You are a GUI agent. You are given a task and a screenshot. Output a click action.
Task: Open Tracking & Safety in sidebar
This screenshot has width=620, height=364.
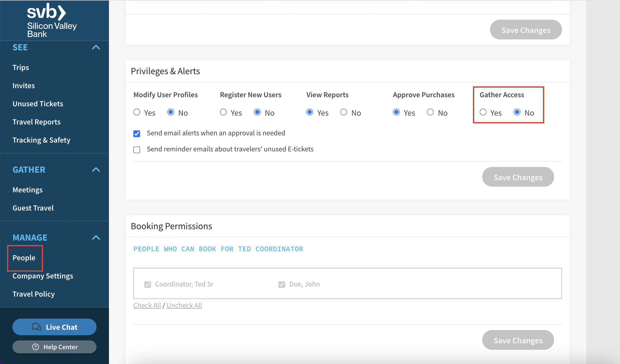(x=42, y=140)
